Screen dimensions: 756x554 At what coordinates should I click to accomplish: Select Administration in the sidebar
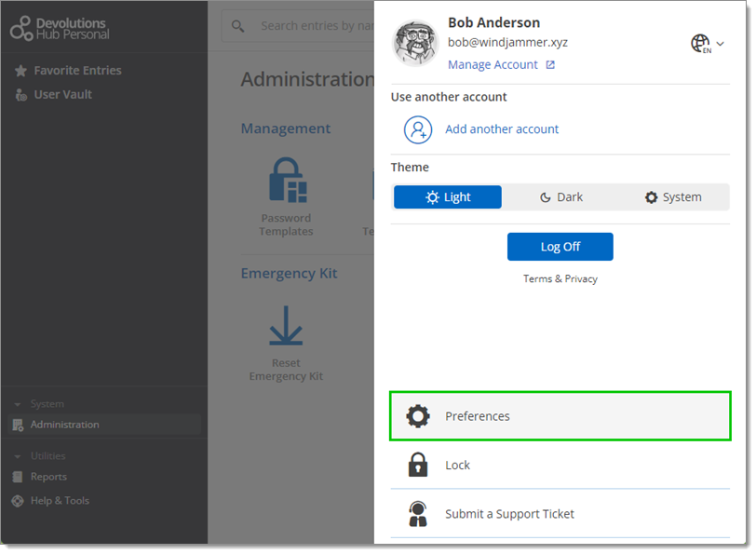click(104, 425)
